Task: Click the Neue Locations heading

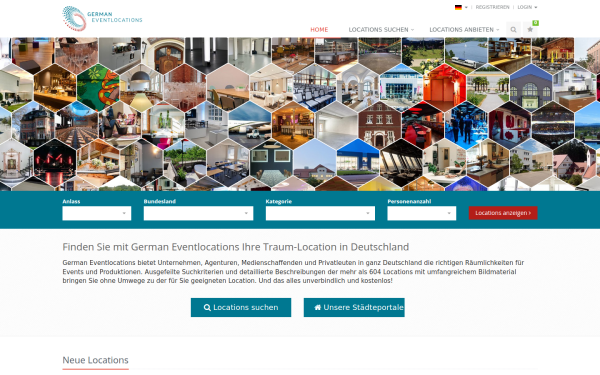Action: click(x=95, y=360)
